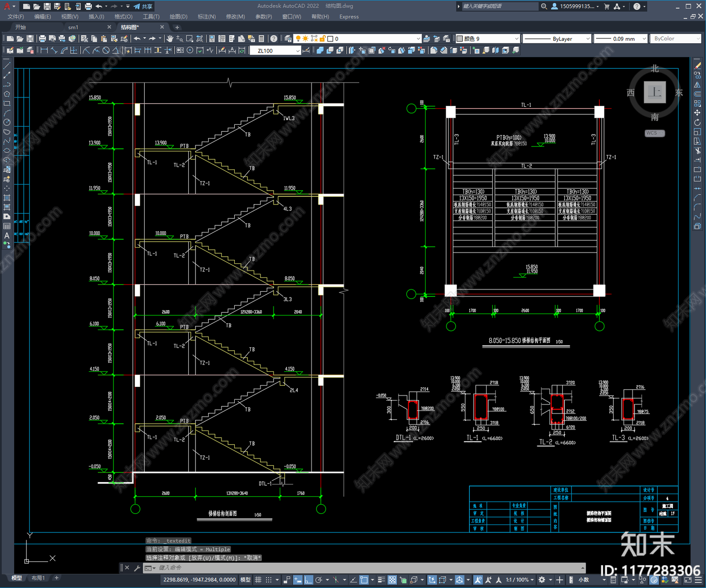Toggle lineweight display in status bar
Image resolution: width=706 pixels, height=588 pixels.
(381, 580)
